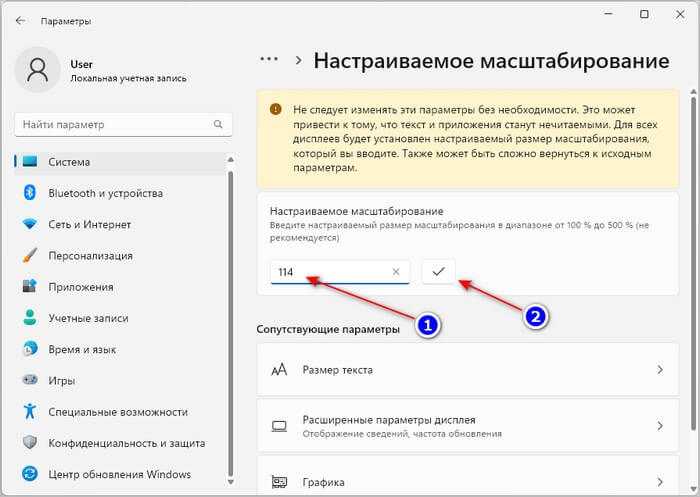Click the Центр обновления Windows icon

point(30,474)
